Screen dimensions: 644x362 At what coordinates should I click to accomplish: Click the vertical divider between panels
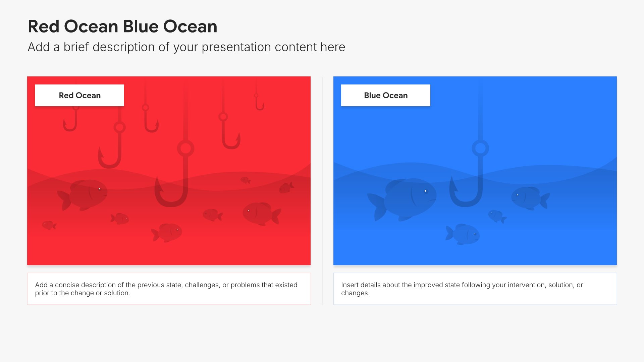tap(322, 190)
